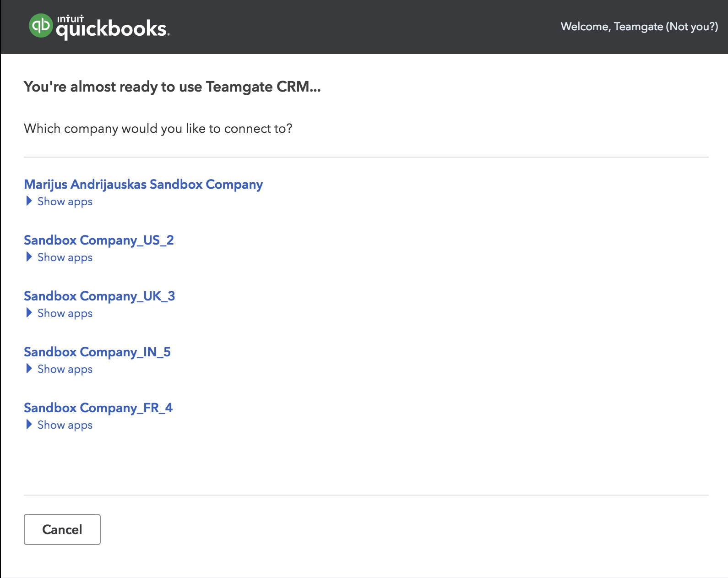Pick Sandbox Company_IN_5
728x578 pixels.
point(97,352)
